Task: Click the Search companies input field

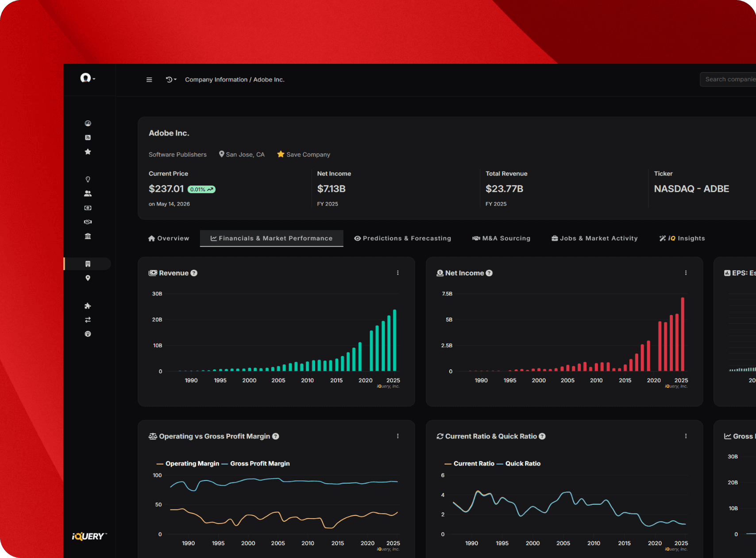Action: click(x=728, y=79)
